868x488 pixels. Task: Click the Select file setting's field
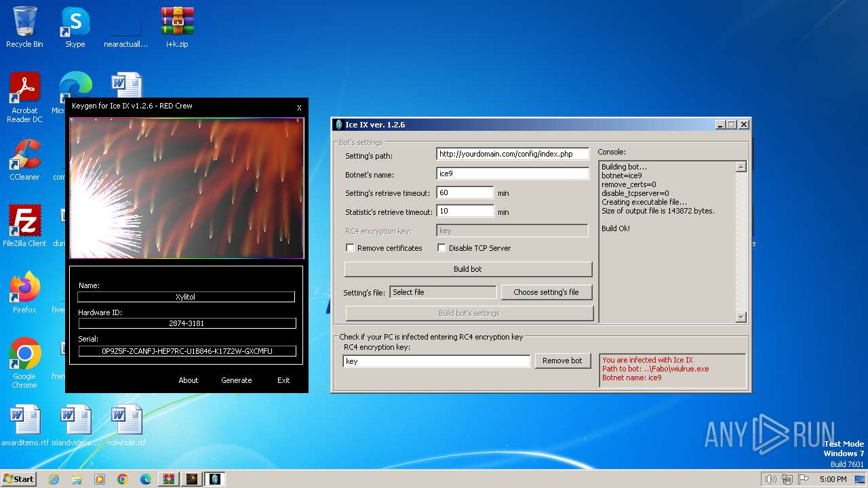pyautogui.click(x=443, y=292)
